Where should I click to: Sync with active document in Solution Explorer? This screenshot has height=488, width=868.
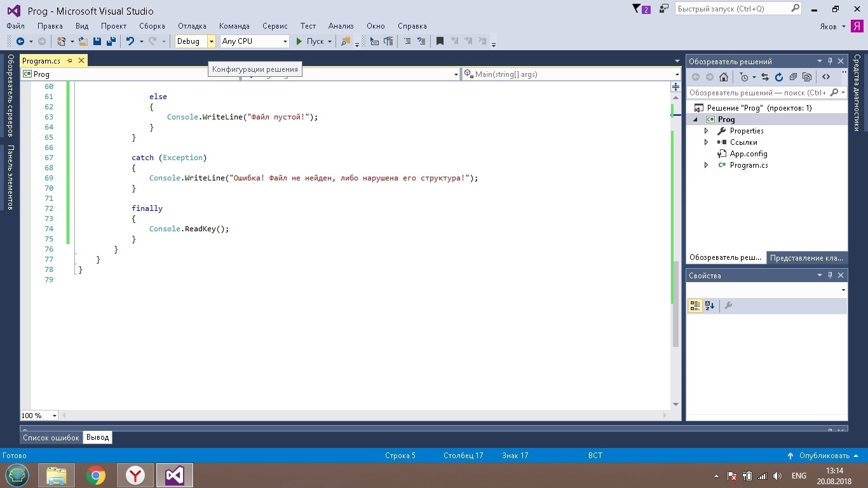pos(765,77)
